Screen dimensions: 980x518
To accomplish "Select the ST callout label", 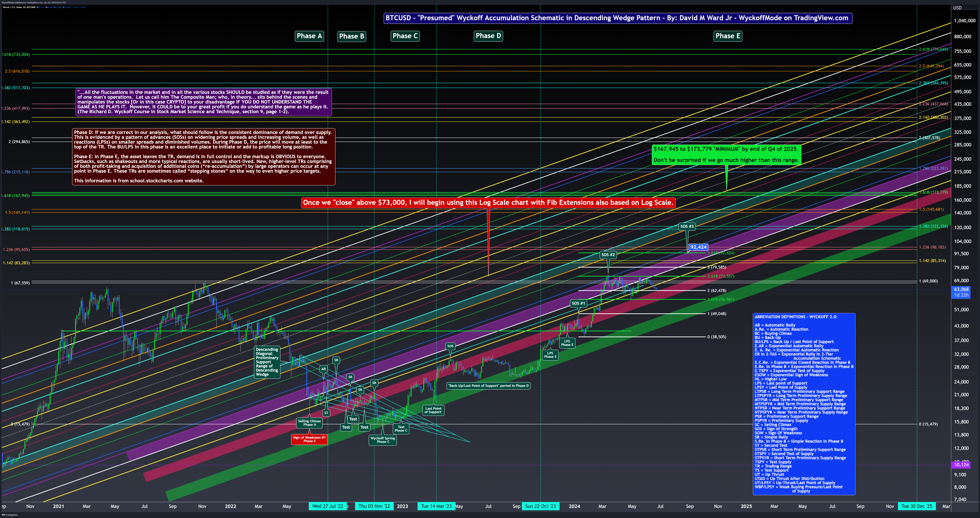I will 326,413.
